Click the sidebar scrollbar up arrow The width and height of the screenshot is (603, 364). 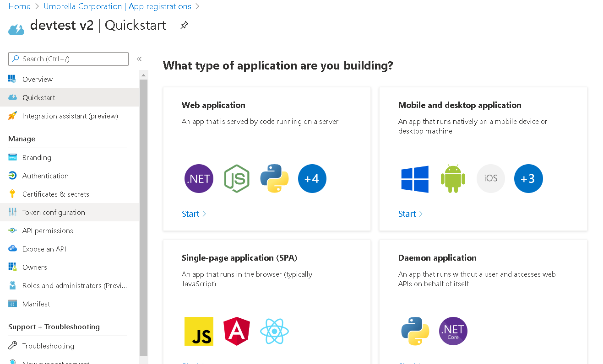click(143, 75)
